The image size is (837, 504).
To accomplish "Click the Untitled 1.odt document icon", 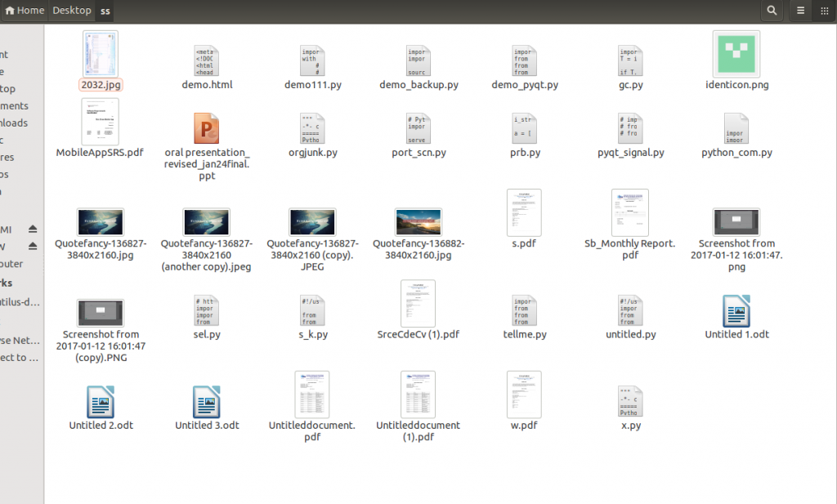I will click(x=736, y=311).
